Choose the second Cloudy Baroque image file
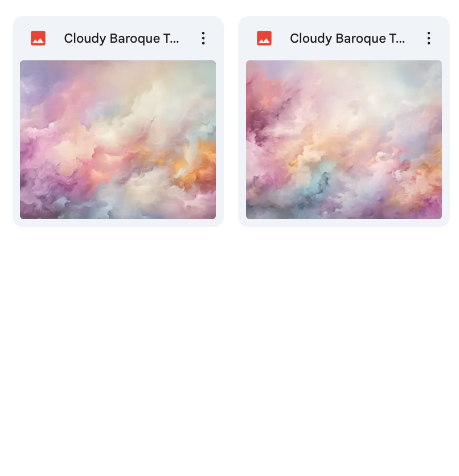 [344, 121]
